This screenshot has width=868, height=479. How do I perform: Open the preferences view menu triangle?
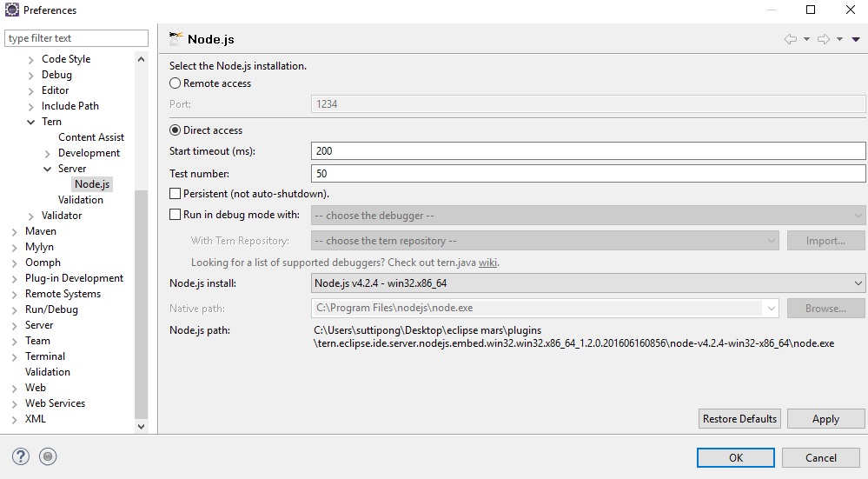[856, 39]
